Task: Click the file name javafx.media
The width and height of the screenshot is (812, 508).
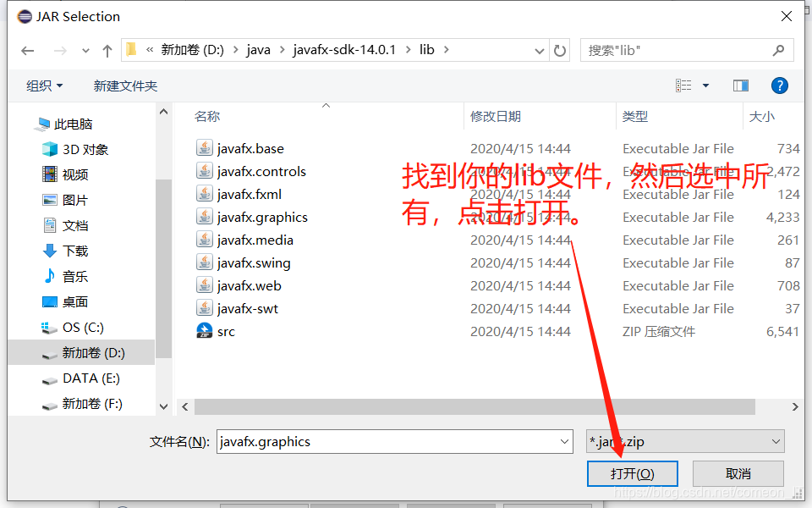Action: [x=255, y=240]
